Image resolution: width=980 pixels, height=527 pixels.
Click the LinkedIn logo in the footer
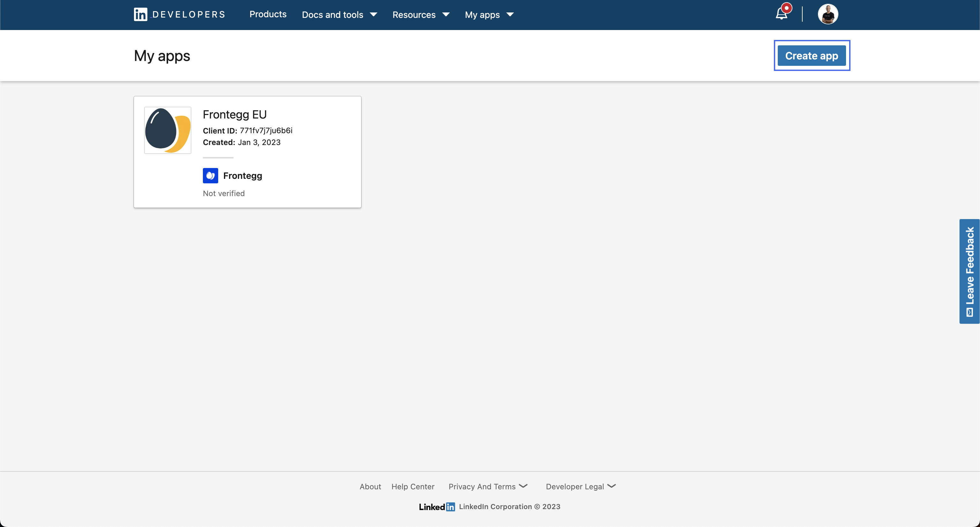437,507
